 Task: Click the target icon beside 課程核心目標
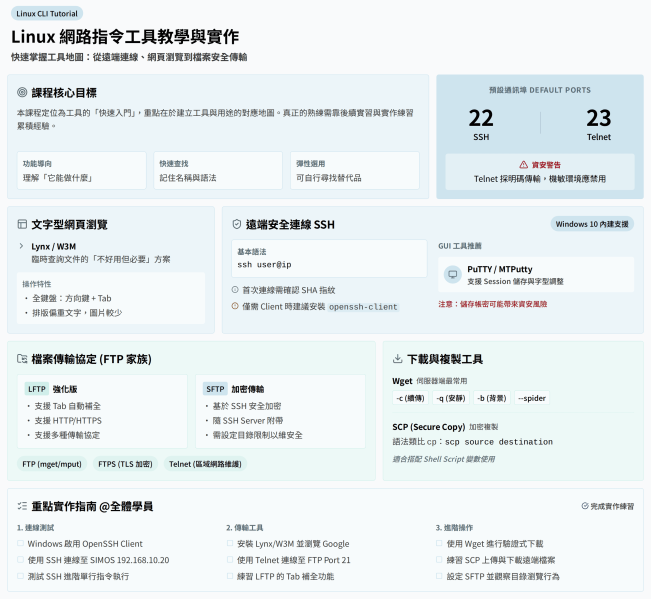(x=22, y=92)
